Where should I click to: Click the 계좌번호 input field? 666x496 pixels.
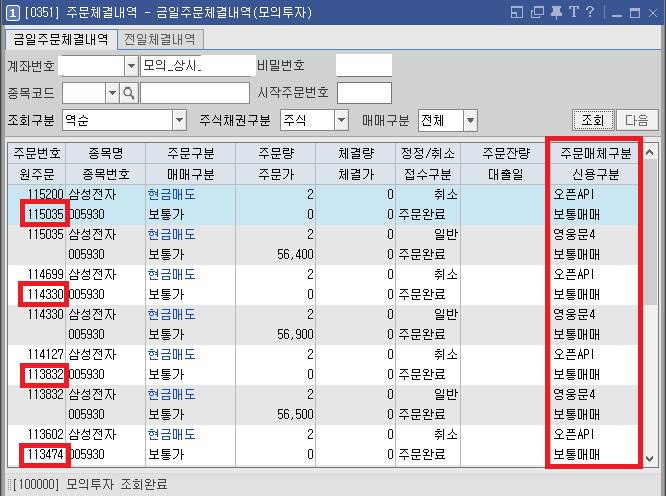click(x=93, y=66)
